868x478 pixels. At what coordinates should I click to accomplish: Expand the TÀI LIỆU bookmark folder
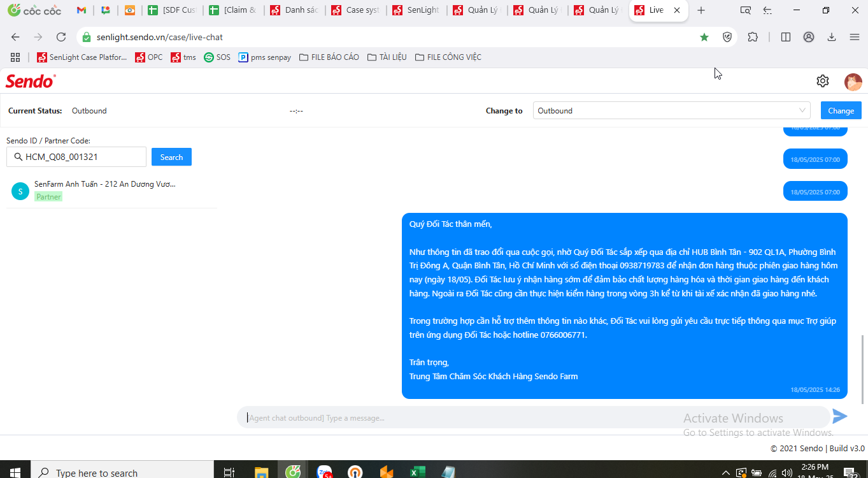[387, 57]
